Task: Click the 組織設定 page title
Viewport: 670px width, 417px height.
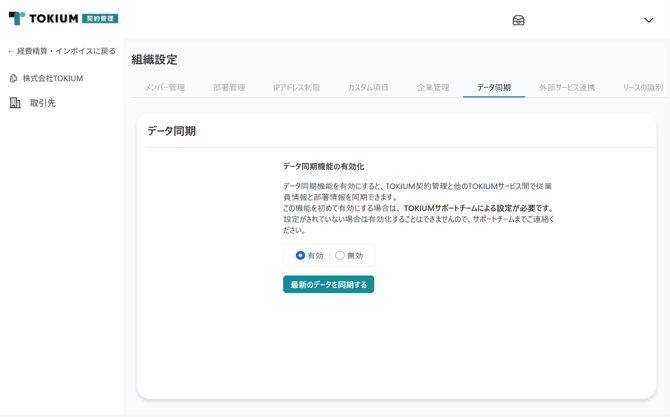Action: click(x=154, y=59)
